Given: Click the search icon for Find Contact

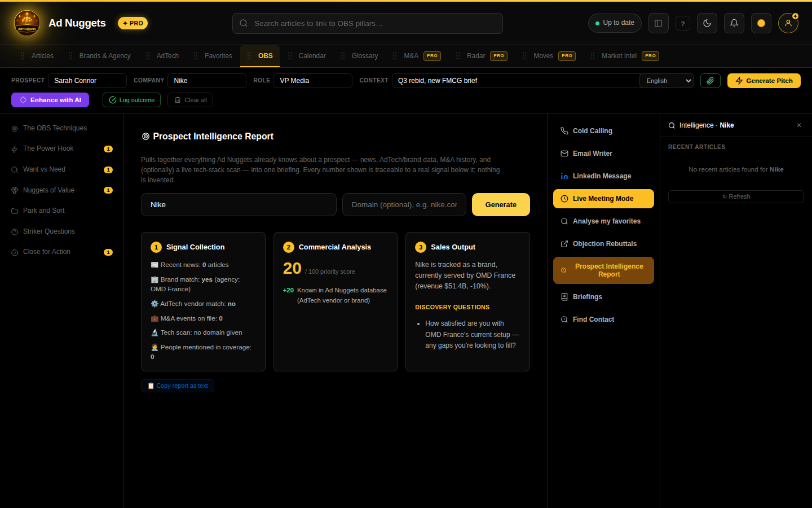Looking at the screenshot, I should (564, 319).
